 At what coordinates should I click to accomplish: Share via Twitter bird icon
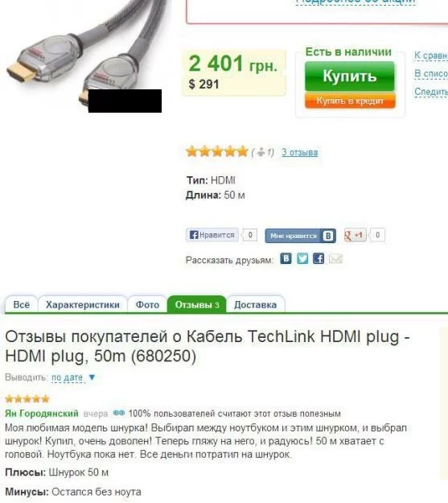302,258
